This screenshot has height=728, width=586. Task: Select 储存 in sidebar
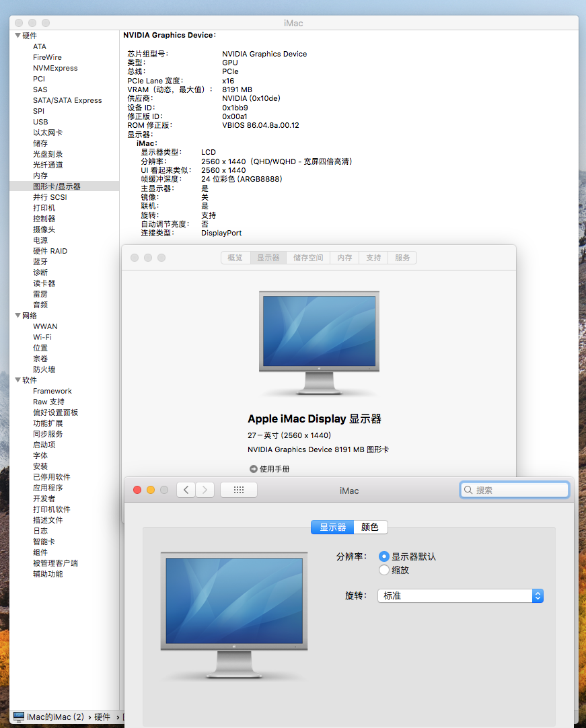pyautogui.click(x=40, y=143)
